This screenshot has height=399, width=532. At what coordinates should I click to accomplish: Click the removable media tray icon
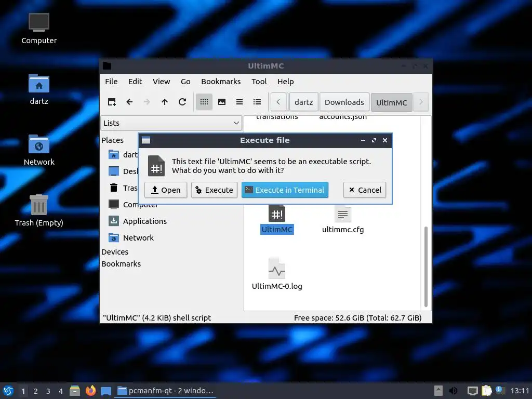pos(438,391)
